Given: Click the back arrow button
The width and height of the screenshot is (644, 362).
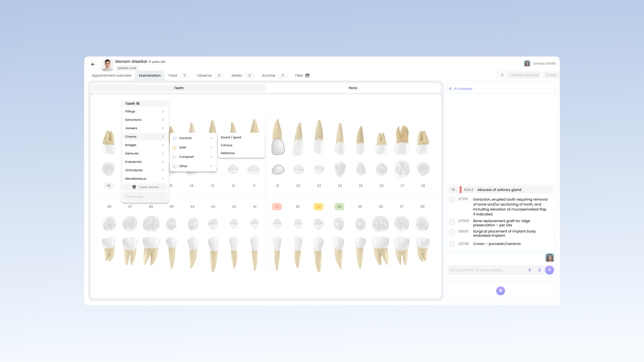Looking at the screenshot, I should coord(93,64).
